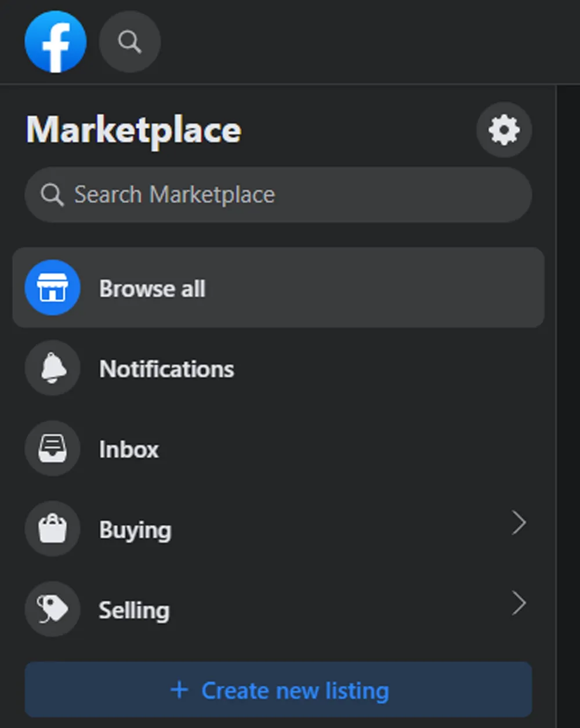This screenshot has width=580, height=728.
Task: Go to the Notifications menu label
Action: point(166,369)
